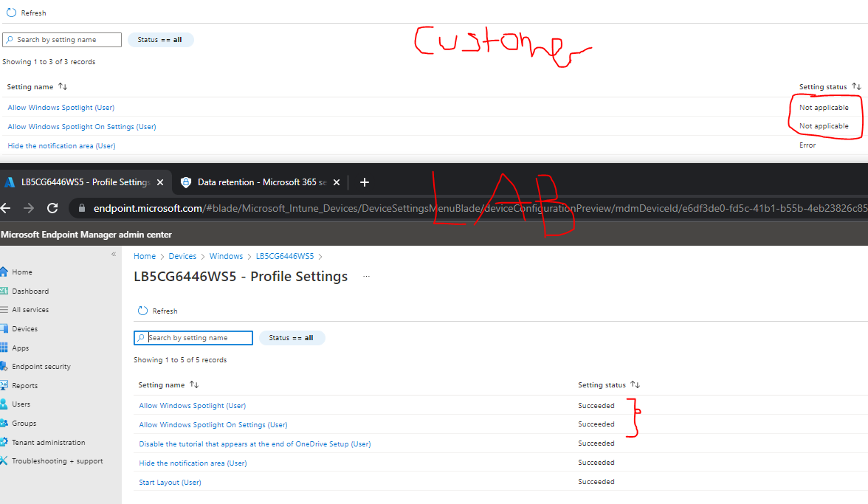Reload the browser page
This screenshot has height=504, width=868.
[x=52, y=208]
